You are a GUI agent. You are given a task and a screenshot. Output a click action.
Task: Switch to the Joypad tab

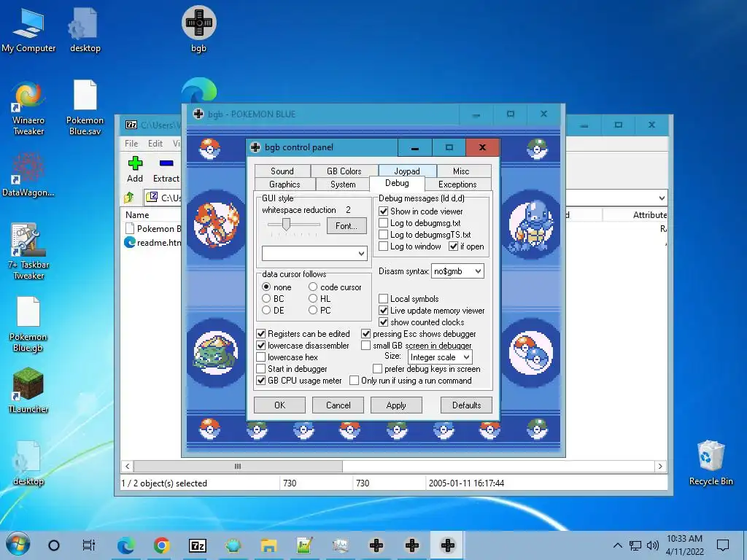[407, 171]
